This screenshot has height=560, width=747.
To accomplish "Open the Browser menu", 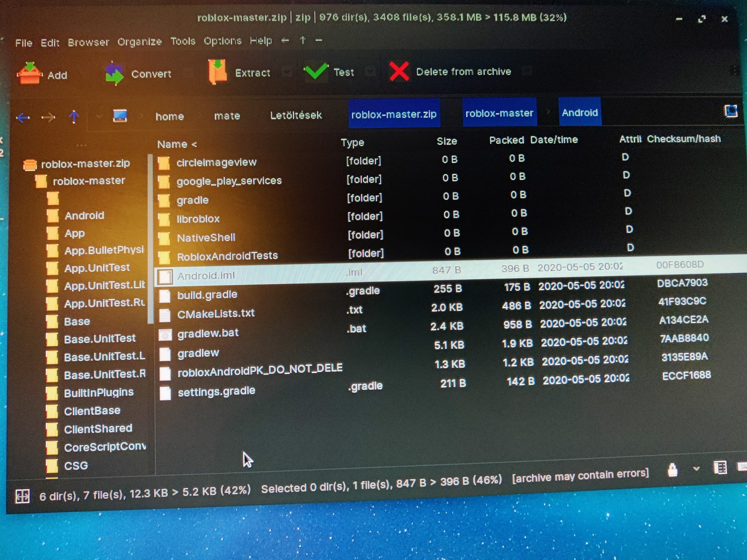I will (x=88, y=42).
